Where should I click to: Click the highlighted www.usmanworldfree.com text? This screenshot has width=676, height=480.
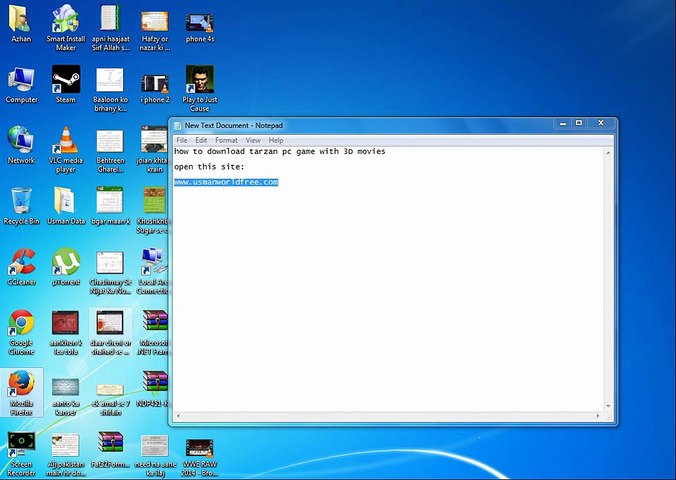pyautogui.click(x=225, y=182)
